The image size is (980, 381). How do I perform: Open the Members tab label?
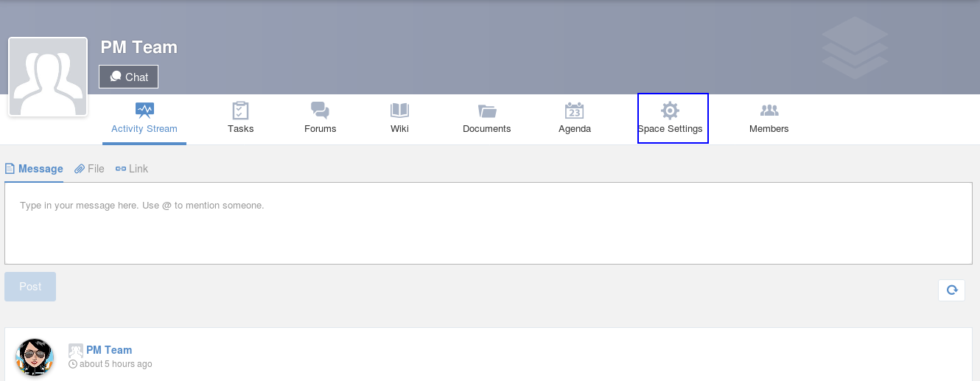pyautogui.click(x=769, y=129)
